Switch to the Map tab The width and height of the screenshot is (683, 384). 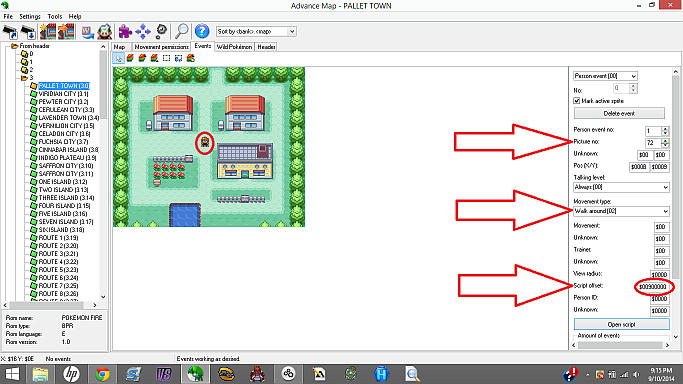[119, 47]
